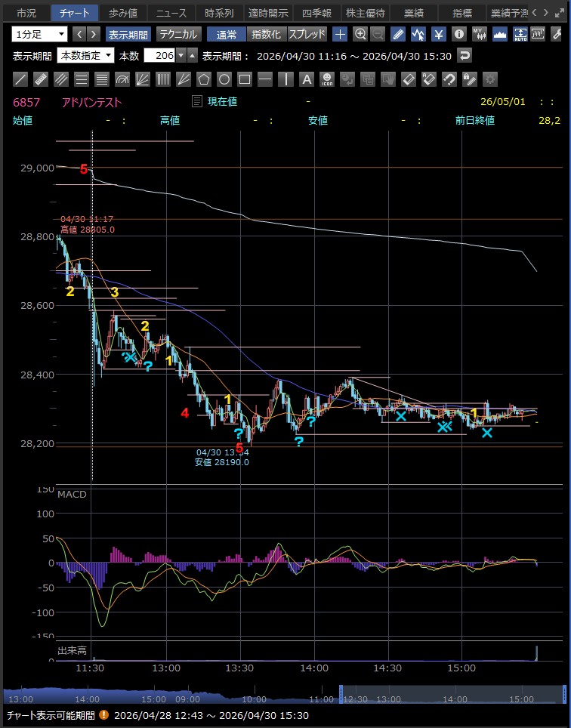571x728 pixels.
Task: Select the rectangle drawing tool
Action: pos(245,80)
